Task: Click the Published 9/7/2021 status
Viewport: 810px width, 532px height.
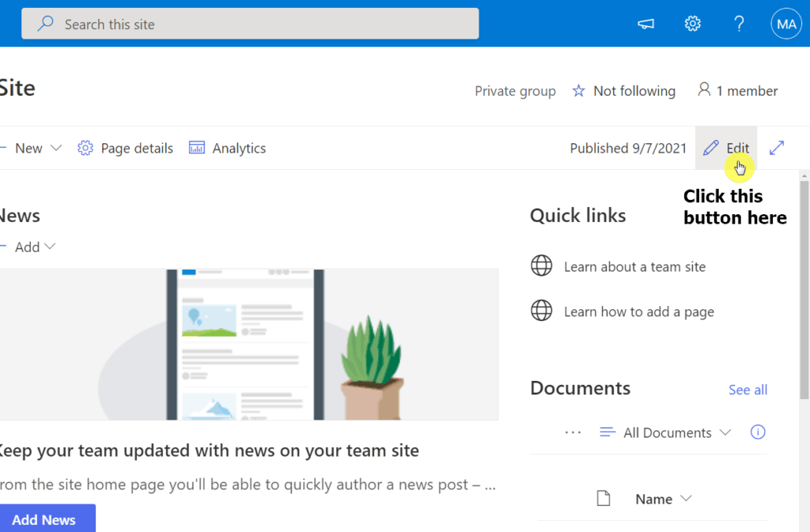Action: (628, 149)
